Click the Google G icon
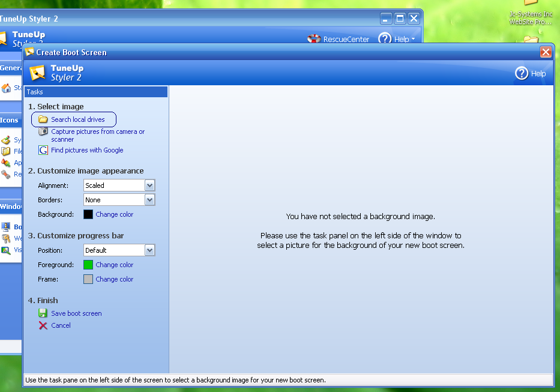This screenshot has width=560, height=392. pos(43,150)
